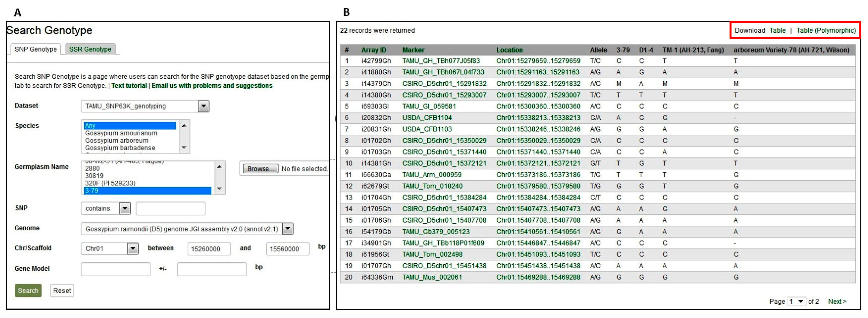Viewport: 868px width, 318px height.
Task: Download the full Table link
Action: (x=777, y=31)
